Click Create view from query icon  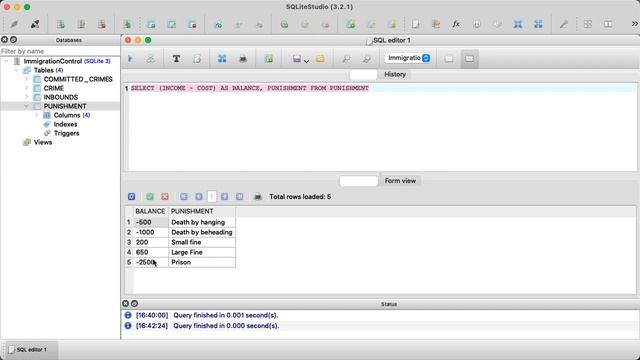(269, 59)
